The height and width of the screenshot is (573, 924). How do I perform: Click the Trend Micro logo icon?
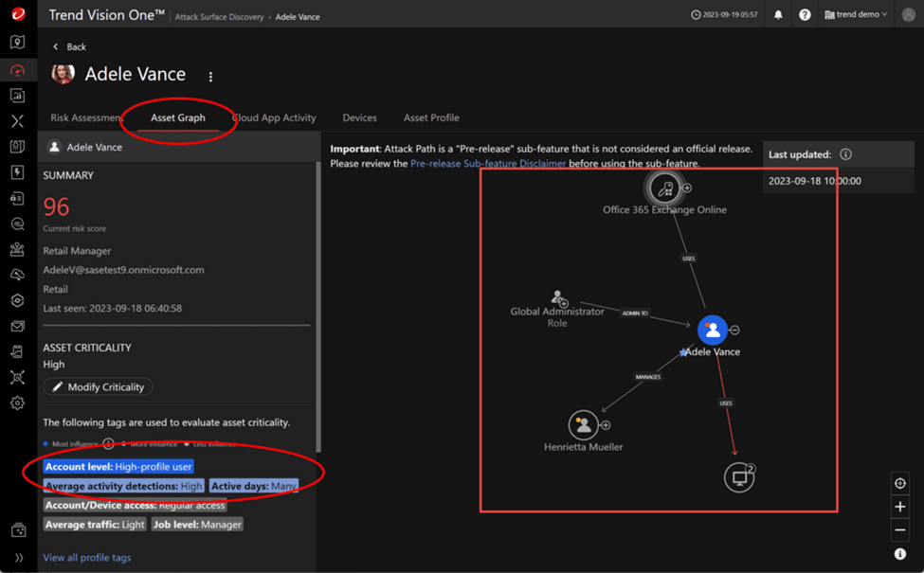[x=18, y=13]
